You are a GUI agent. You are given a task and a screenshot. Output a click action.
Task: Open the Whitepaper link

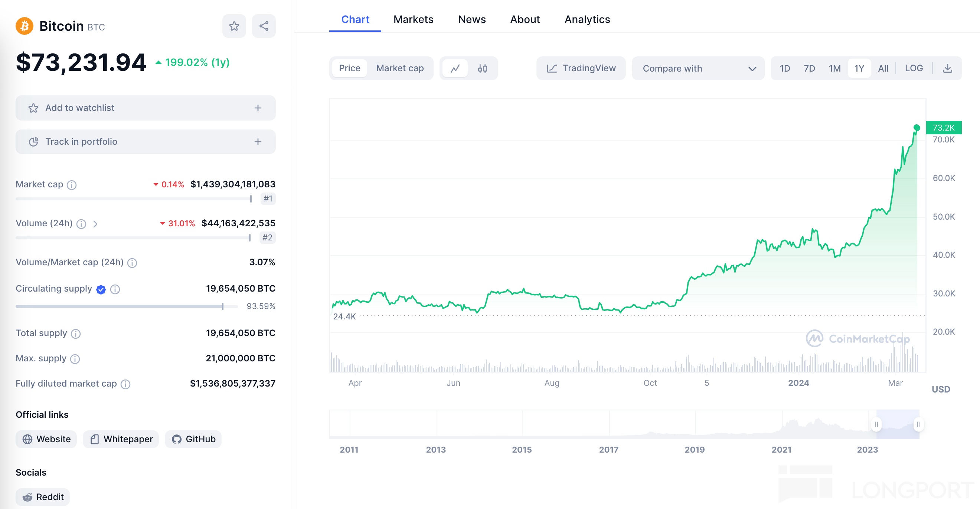pos(121,439)
